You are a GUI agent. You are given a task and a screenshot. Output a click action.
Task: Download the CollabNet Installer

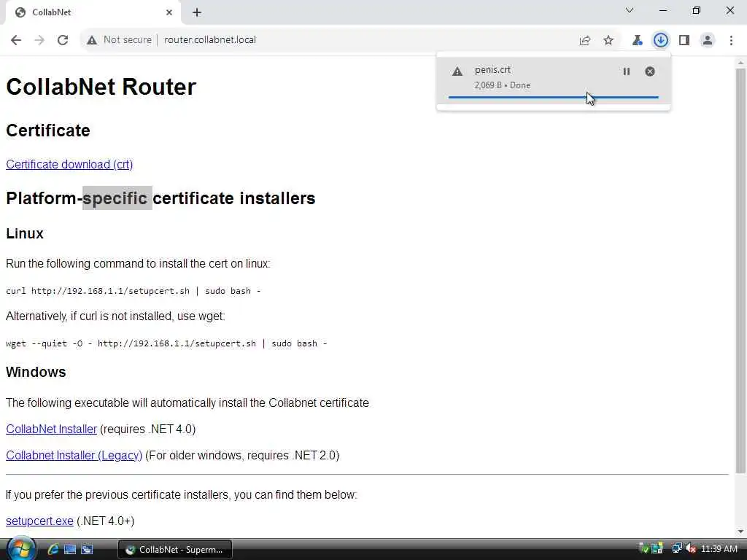52,429
